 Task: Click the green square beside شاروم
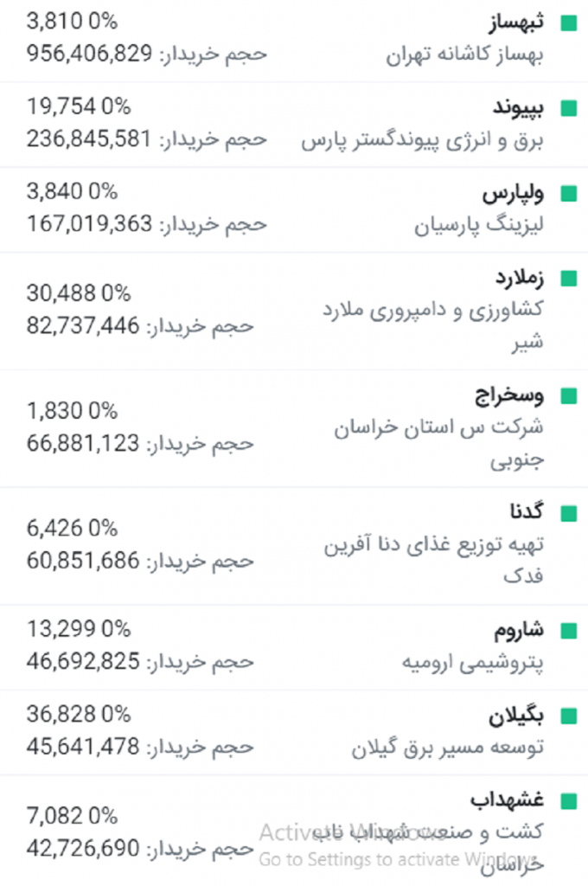[x=568, y=630]
